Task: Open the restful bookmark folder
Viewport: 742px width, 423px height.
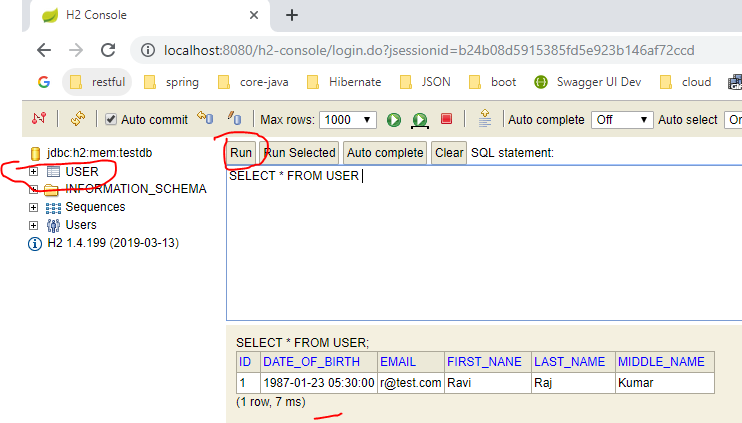Action: click(x=97, y=82)
